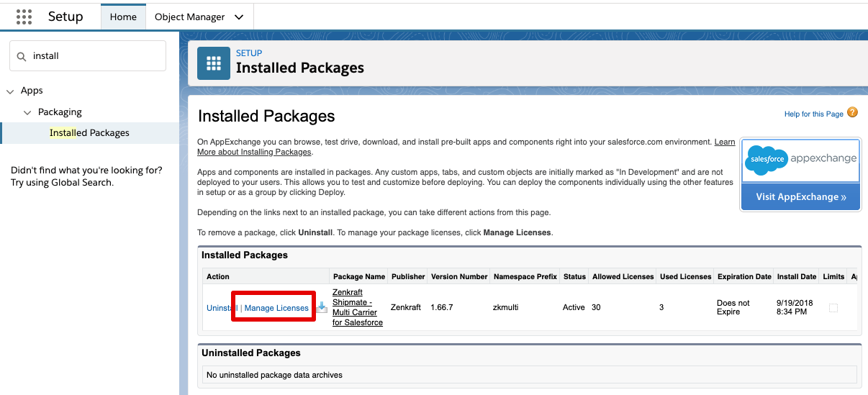
Task: Click the Salesforce AppExchange logo
Action: pyautogui.click(x=800, y=160)
